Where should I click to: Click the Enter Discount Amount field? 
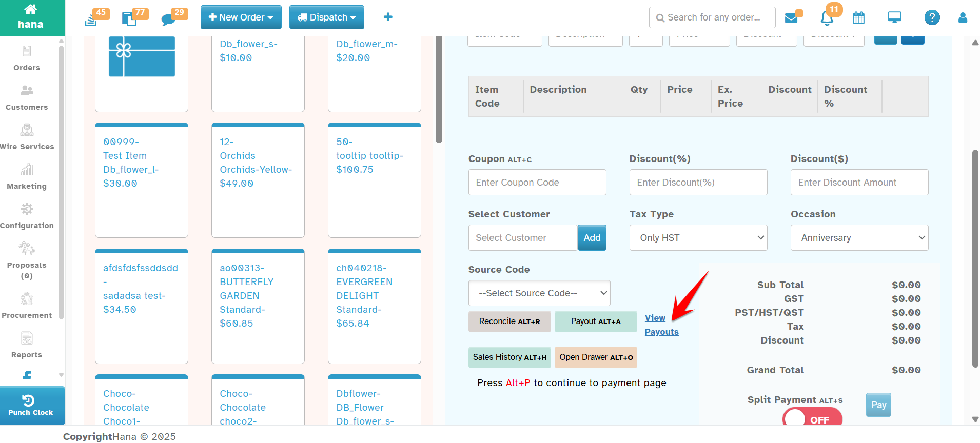(859, 183)
